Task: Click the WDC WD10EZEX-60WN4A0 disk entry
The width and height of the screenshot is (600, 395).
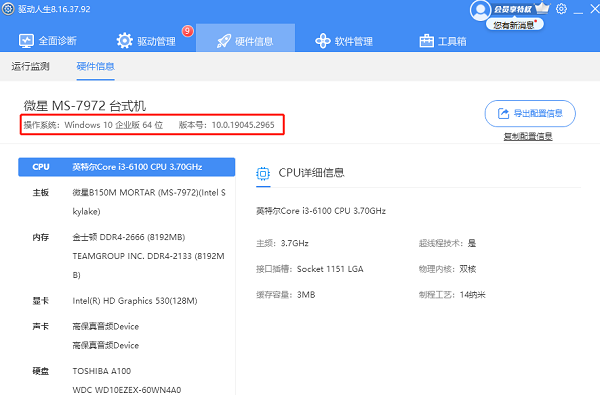Action: (127, 390)
